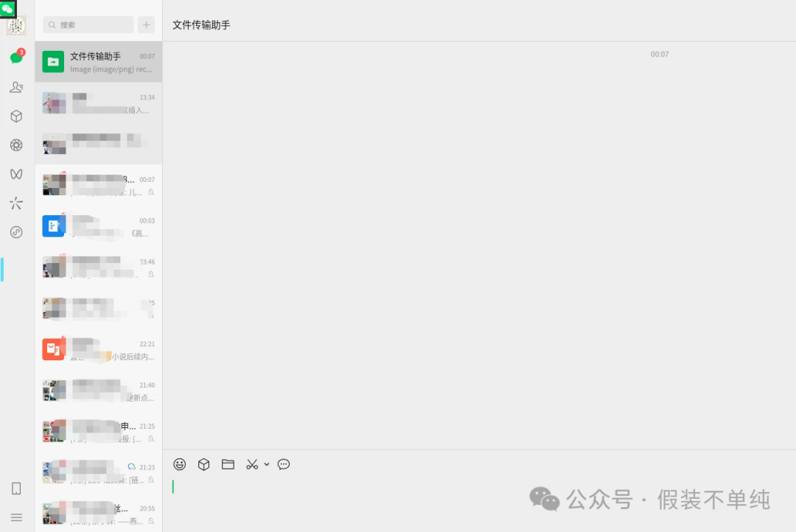Open the blue document chat timed 00:03
Viewport: 796px width, 532px height.
pos(99,226)
